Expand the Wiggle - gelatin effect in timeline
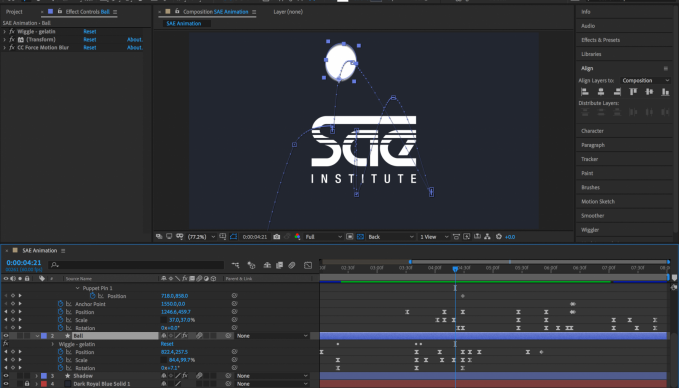The width and height of the screenshot is (679, 388). click(53, 344)
